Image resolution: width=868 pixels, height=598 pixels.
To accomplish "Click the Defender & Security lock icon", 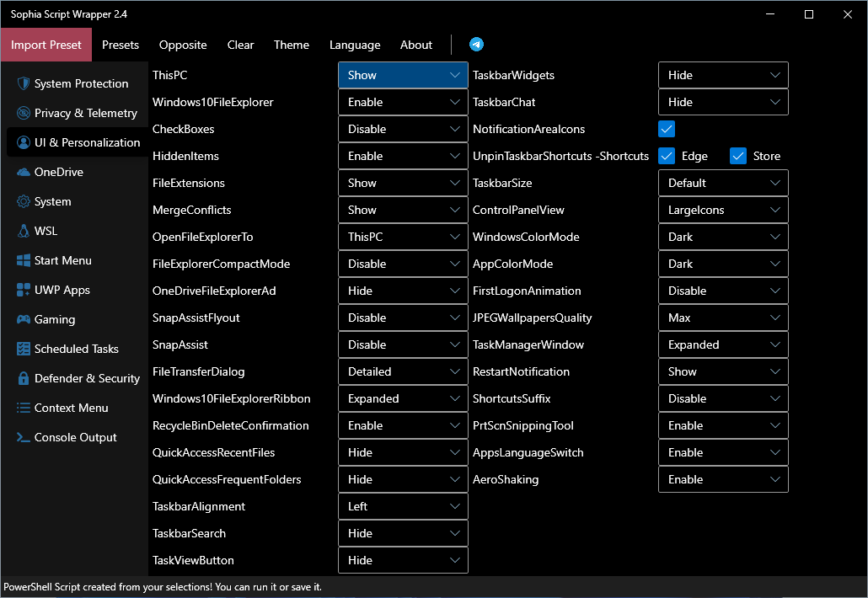I will pyautogui.click(x=24, y=378).
